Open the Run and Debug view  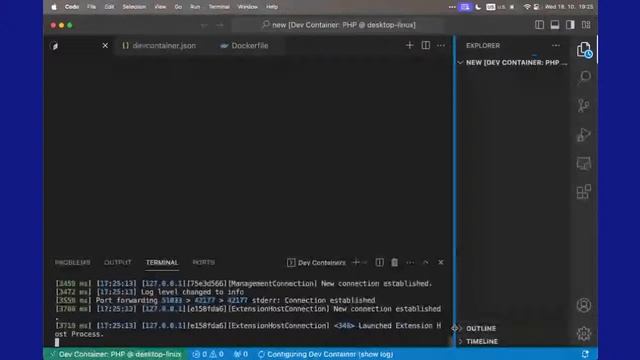(584, 135)
